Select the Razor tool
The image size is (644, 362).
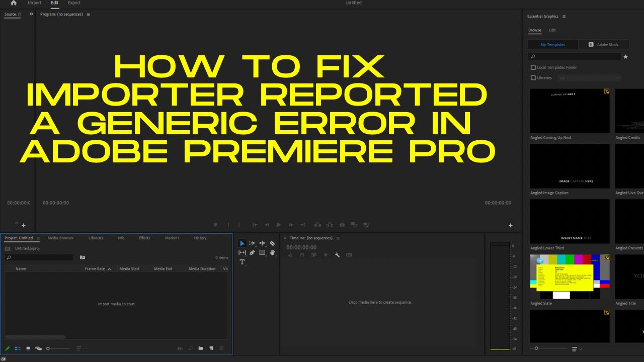pyautogui.click(x=272, y=243)
